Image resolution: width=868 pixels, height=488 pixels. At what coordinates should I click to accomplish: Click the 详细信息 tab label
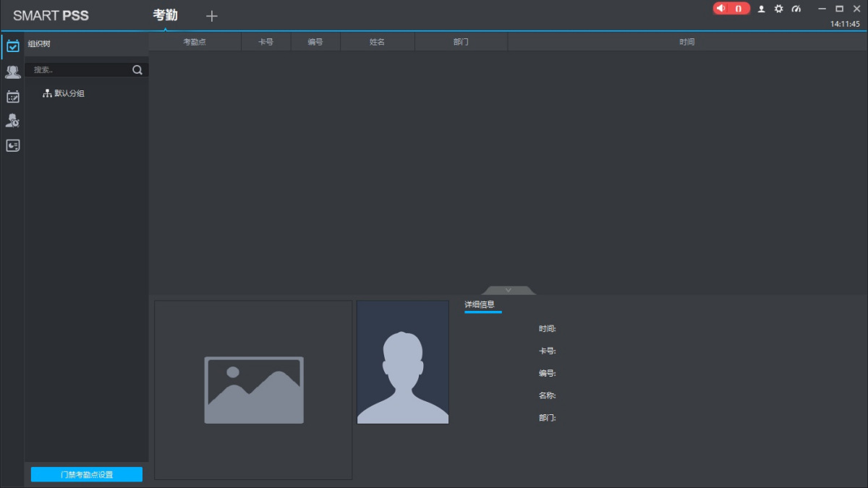(x=480, y=304)
